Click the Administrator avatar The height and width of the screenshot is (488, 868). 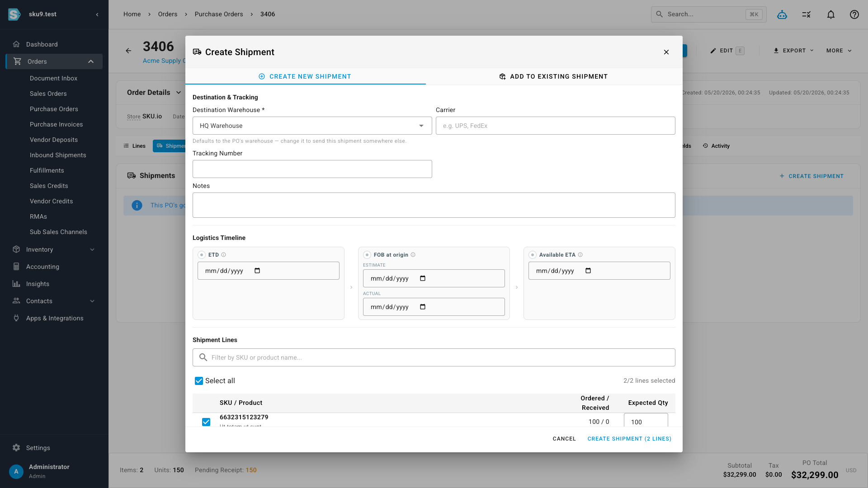point(16,471)
